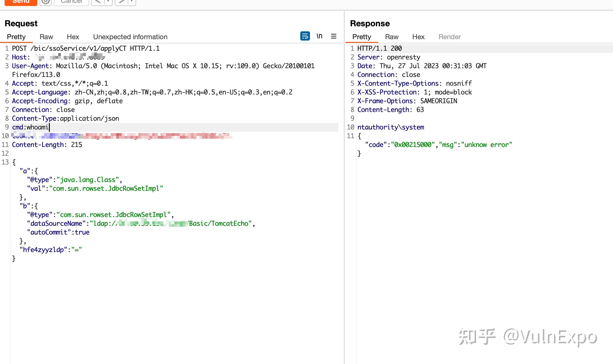The width and height of the screenshot is (613, 364).
Task: Open the Response Render tab
Action: 449,37
